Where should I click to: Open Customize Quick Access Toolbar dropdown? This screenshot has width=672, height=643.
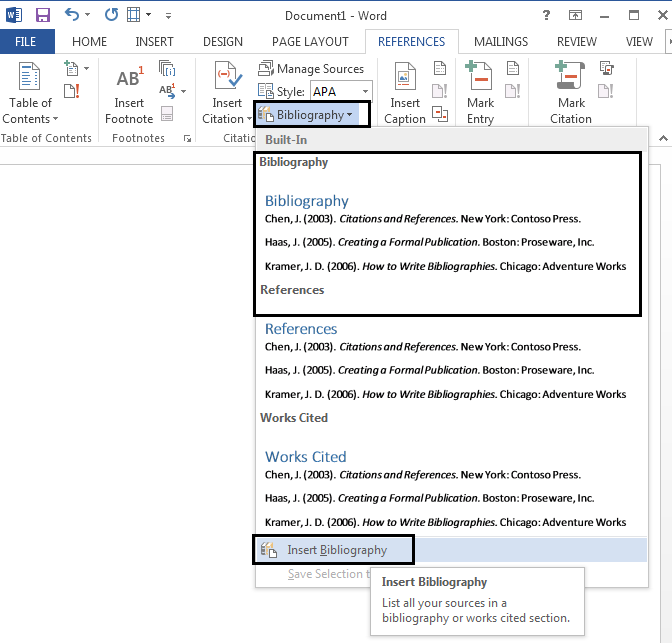pyautogui.click(x=168, y=16)
